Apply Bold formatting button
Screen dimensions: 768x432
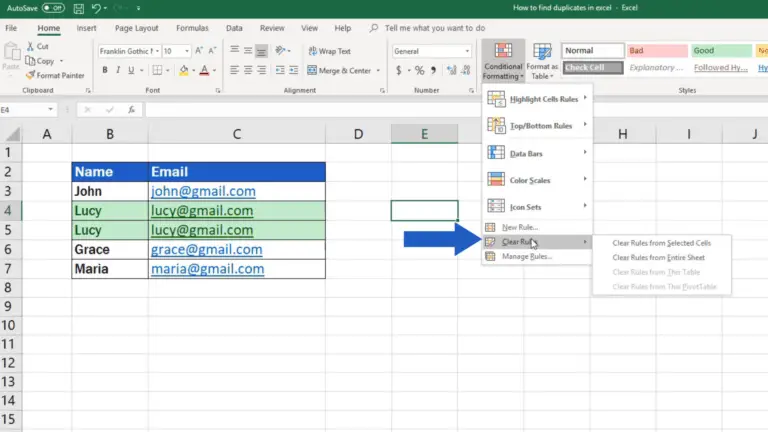coord(103,70)
